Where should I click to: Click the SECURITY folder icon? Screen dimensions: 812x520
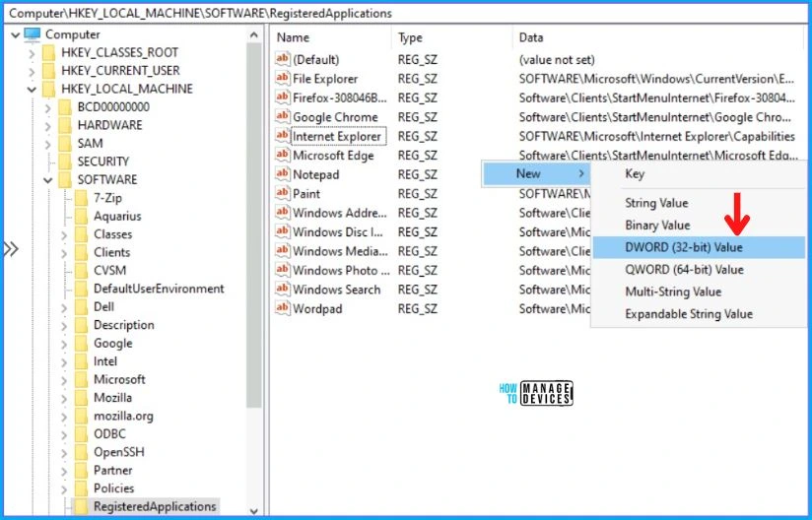pos(65,162)
